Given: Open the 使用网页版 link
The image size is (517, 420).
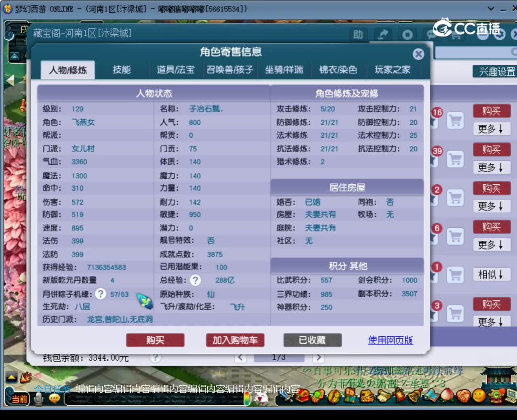Looking at the screenshot, I should 390,340.
